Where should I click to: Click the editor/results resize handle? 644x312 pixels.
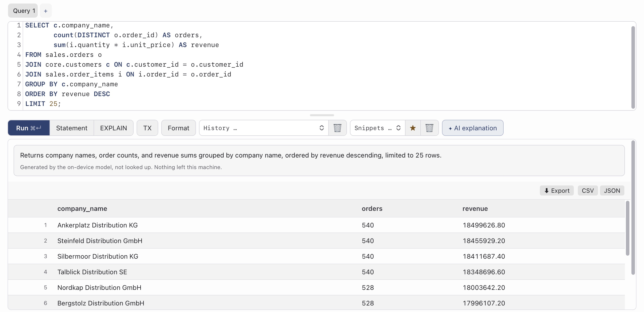pyautogui.click(x=322, y=115)
